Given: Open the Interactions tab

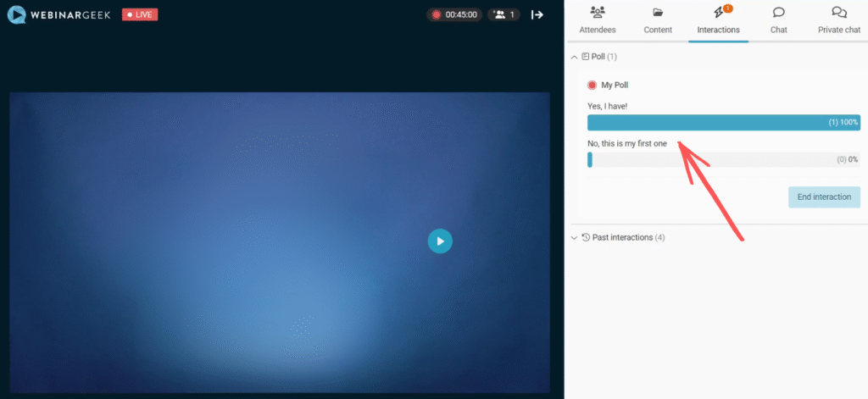Looking at the screenshot, I should point(719,21).
